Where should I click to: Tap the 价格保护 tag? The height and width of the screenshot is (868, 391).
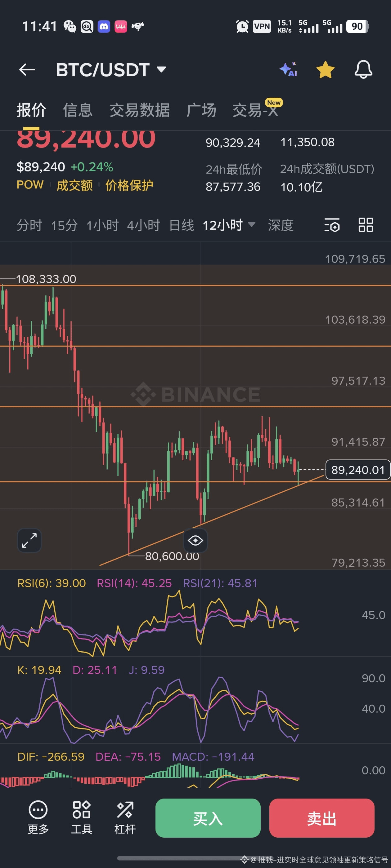tap(129, 185)
